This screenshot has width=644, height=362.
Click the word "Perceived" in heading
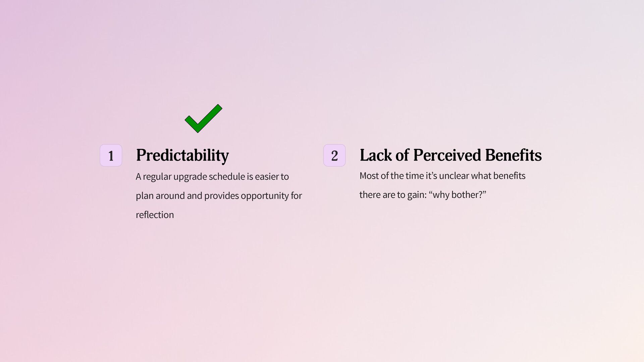(x=447, y=155)
